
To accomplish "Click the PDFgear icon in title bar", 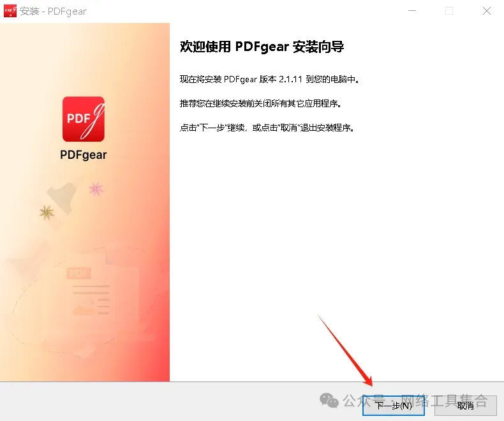I will (10, 11).
